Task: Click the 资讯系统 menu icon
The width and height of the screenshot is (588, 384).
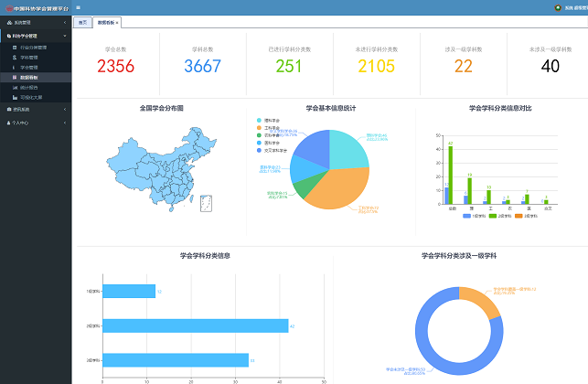Action: [x=9, y=110]
